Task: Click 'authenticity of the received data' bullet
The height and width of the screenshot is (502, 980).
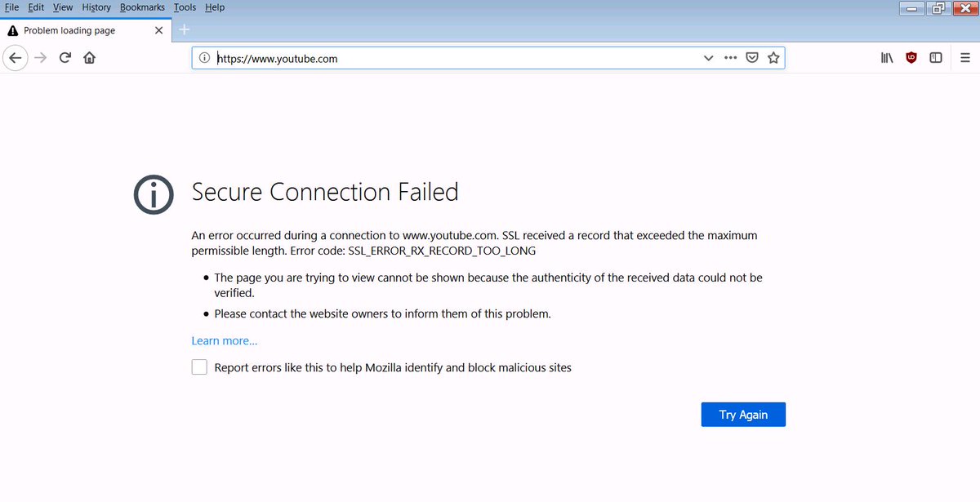Action: [488, 285]
